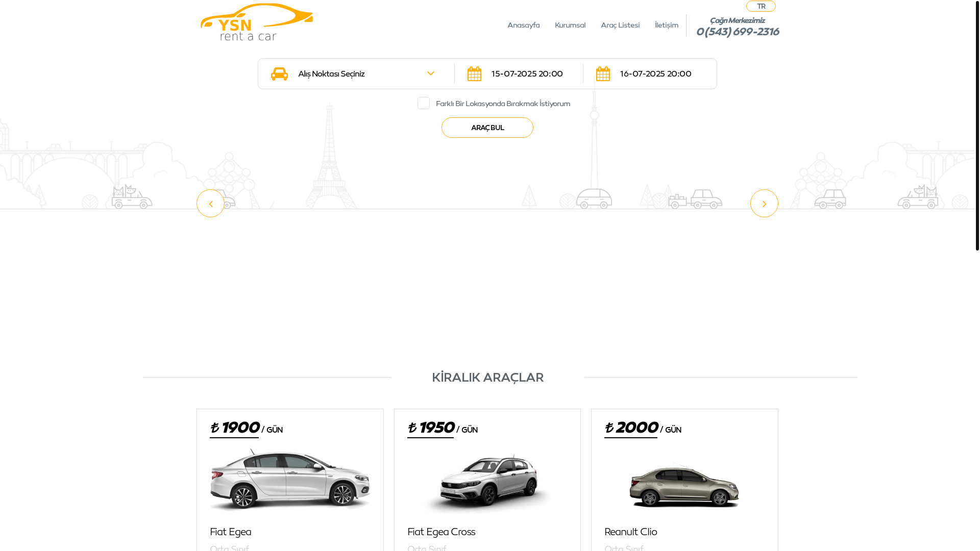Open the Araç Listesi menu item
The height and width of the screenshot is (551, 980).
tap(620, 25)
